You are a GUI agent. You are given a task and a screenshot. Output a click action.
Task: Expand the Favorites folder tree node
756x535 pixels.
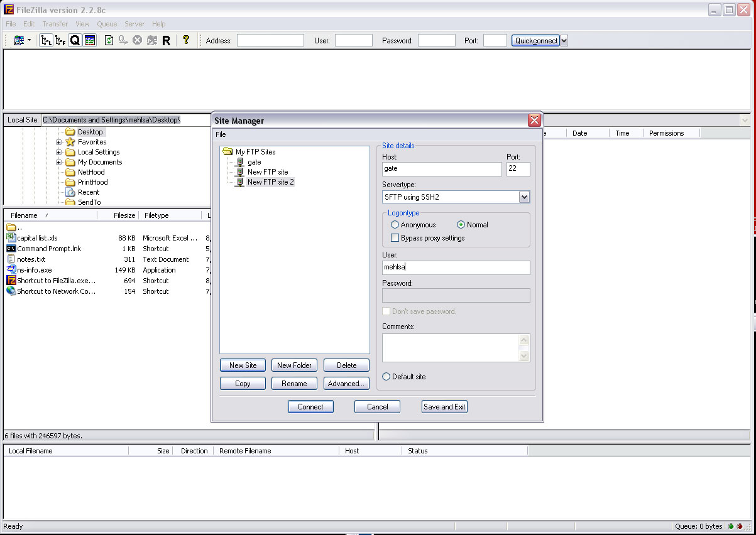click(59, 142)
